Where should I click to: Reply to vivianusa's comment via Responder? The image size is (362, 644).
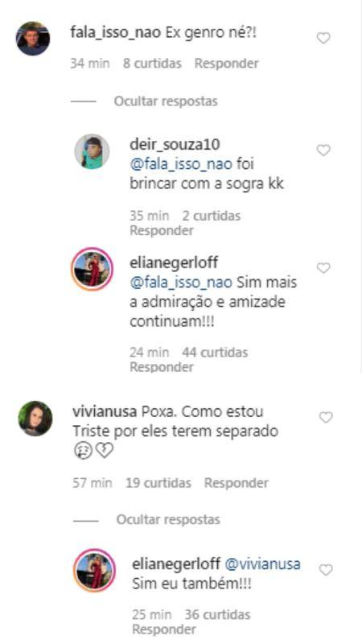pyautogui.click(x=237, y=483)
